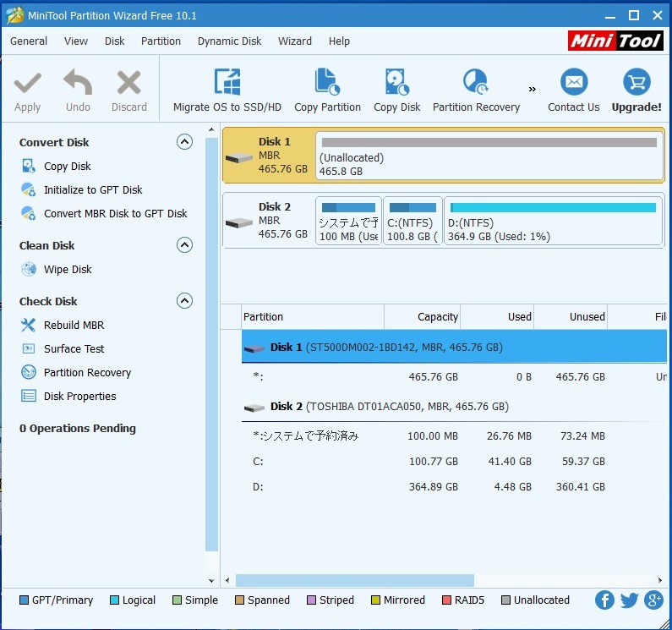
Task: Click the RAID5 legend swatch
Action: point(446,600)
